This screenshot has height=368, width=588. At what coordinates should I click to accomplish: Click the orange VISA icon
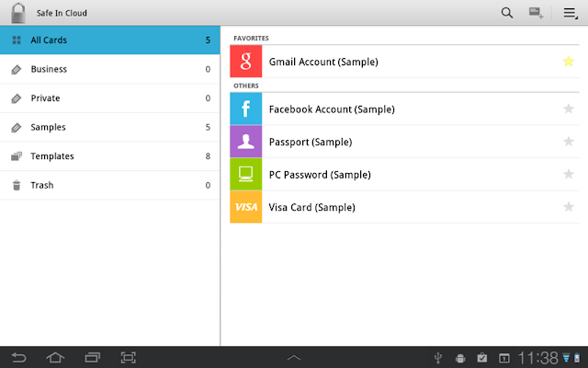(x=246, y=207)
